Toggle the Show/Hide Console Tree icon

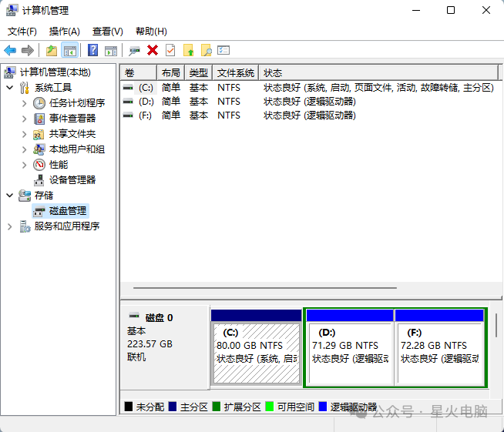click(x=70, y=50)
